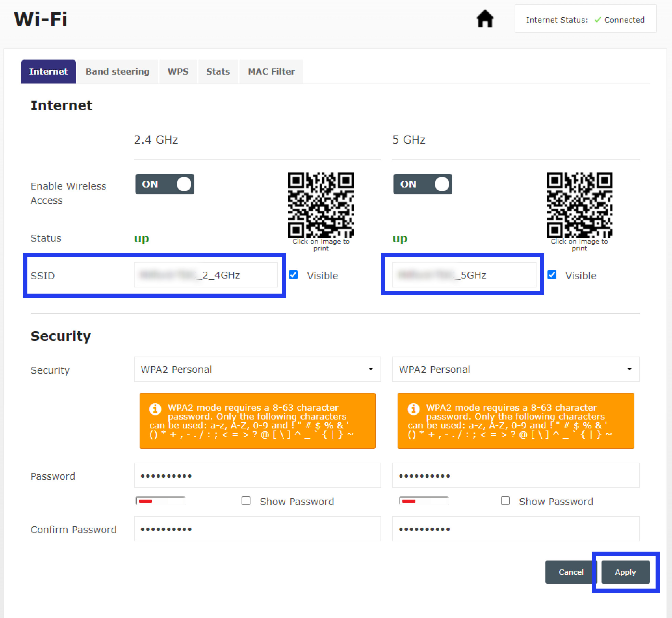Go to the home page icon

pos(485,19)
